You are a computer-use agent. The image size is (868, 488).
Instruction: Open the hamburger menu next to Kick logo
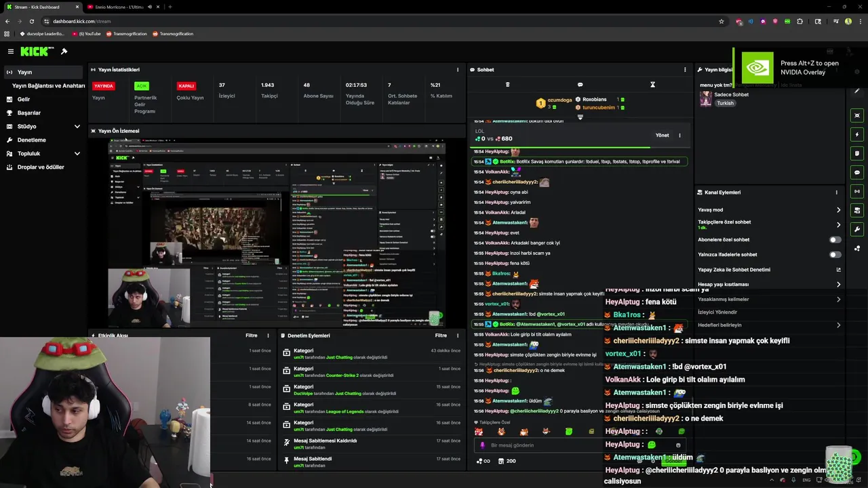[x=10, y=52]
